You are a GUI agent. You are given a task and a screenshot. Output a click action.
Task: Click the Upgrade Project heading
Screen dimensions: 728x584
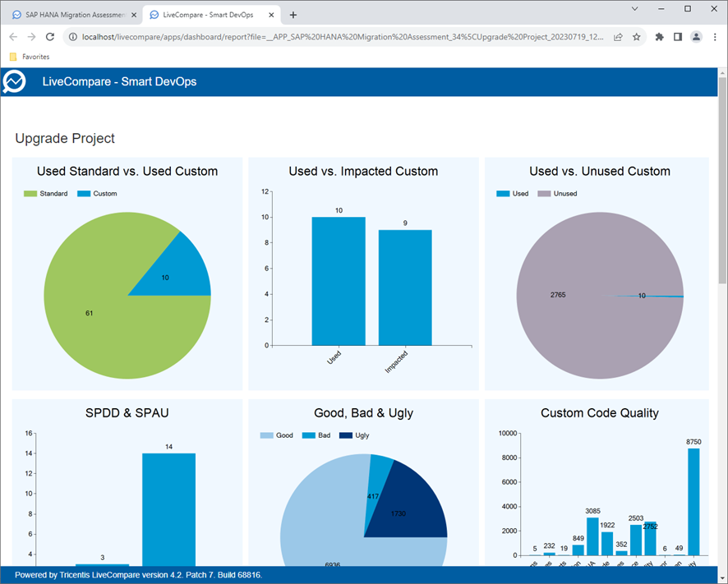coord(65,138)
